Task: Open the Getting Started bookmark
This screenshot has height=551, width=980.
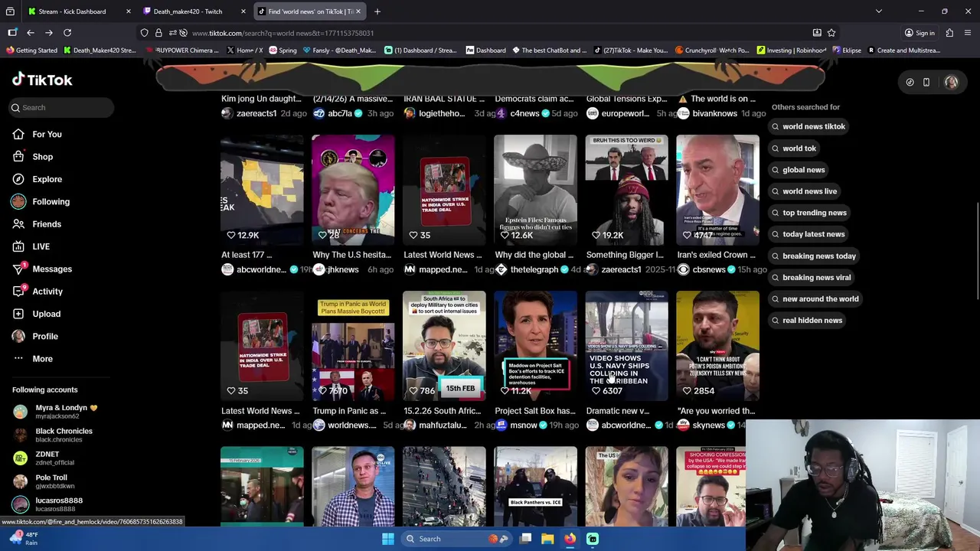Action: pos(31,51)
